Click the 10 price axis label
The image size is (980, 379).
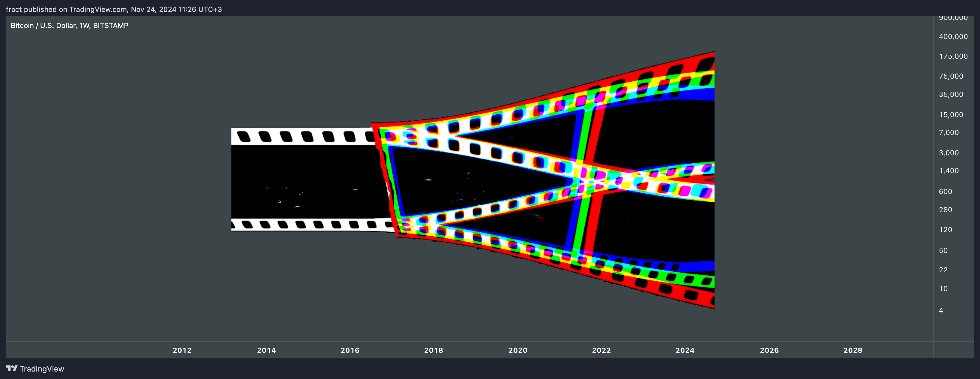(943, 288)
